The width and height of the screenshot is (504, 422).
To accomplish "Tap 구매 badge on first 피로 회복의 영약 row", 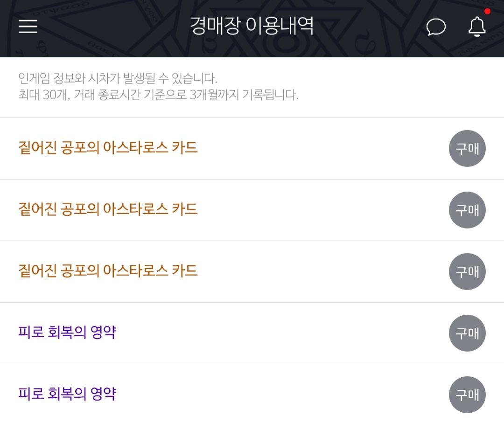I will pyautogui.click(x=467, y=333).
